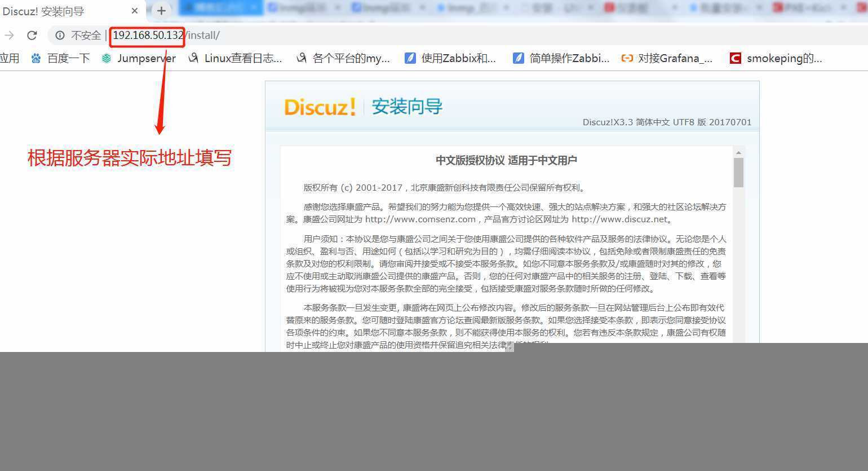
Task: Click the Discuz! logo
Action: click(x=320, y=107)
